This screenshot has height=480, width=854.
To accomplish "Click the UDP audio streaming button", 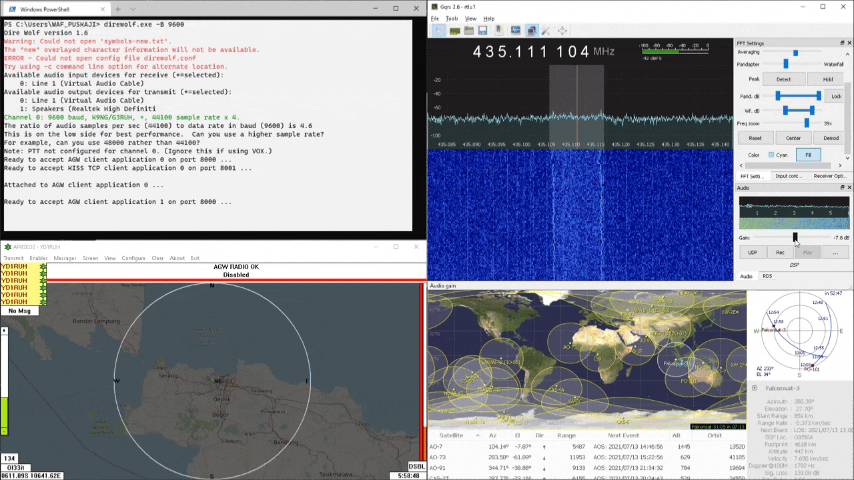I will pyautogui.click(x=752, y=253).
